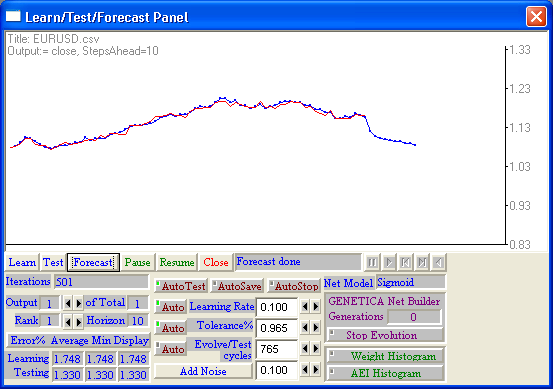Click the Learn button
The height and width of the screenshot is (389, 553).
coord(22,262)
